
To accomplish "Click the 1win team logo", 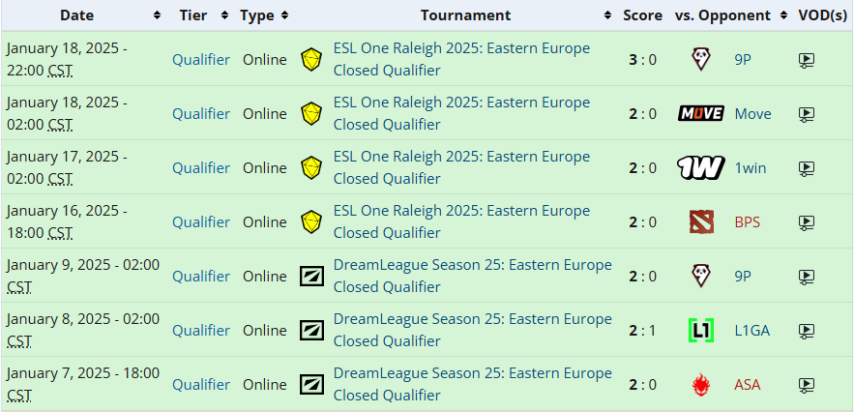I will [700, 168].
